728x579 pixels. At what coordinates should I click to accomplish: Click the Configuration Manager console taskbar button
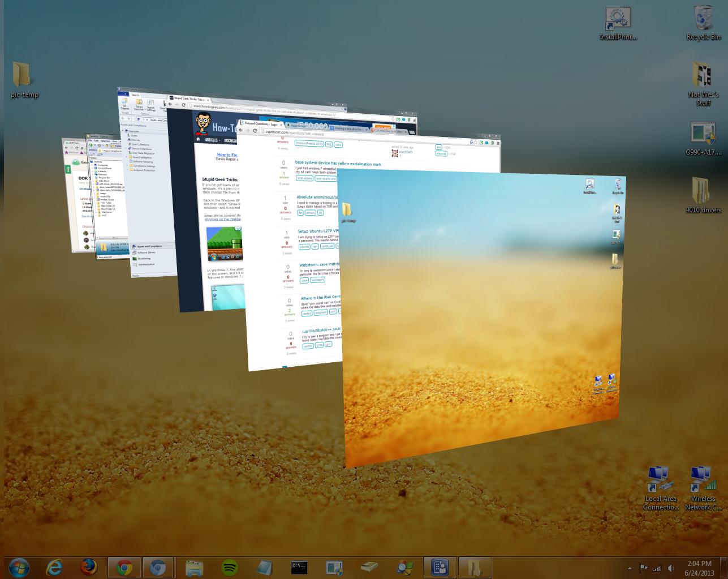tap(440, 567)
